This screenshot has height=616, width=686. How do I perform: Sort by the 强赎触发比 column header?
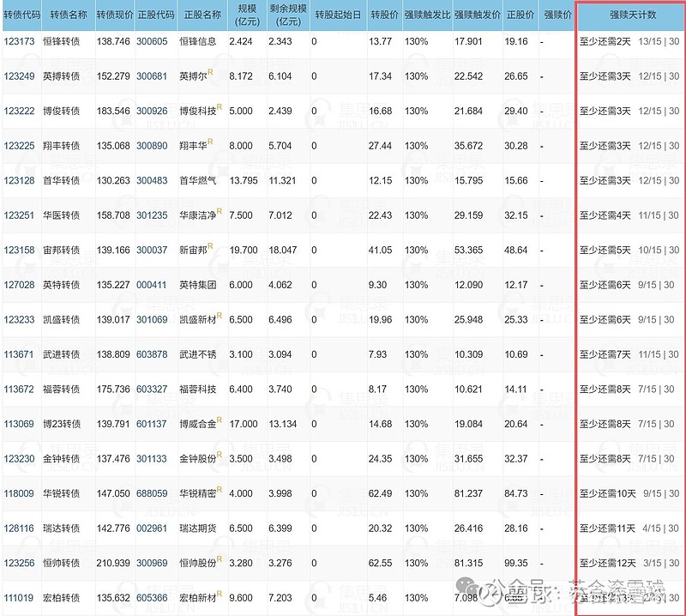tap(427, 15)
